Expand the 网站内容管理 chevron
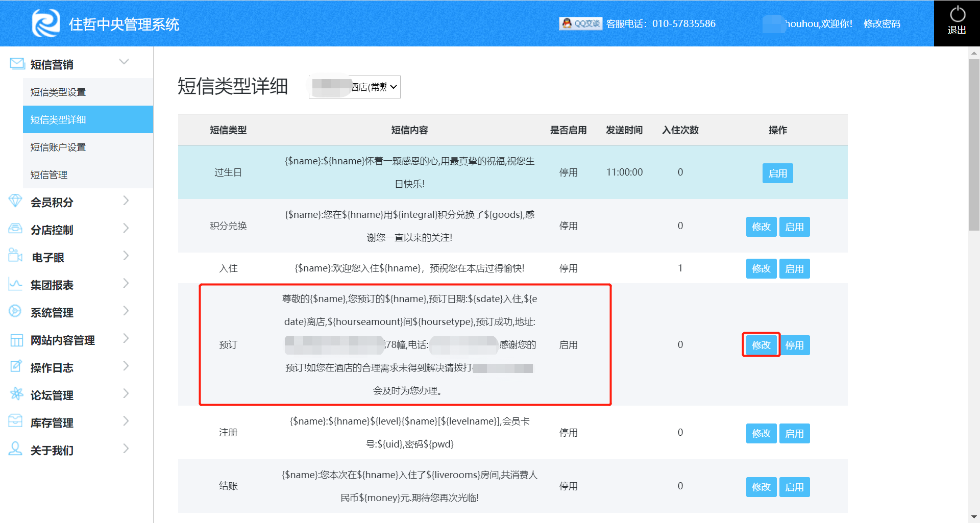Image resolution: width=980 pixels, height=523 pixels. point(126,338)
